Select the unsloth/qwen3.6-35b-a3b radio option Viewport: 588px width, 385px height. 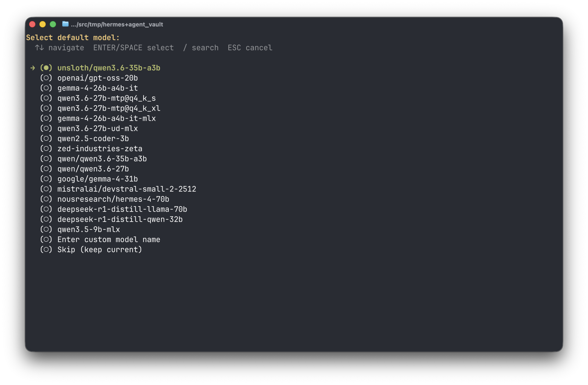(46, 68)
